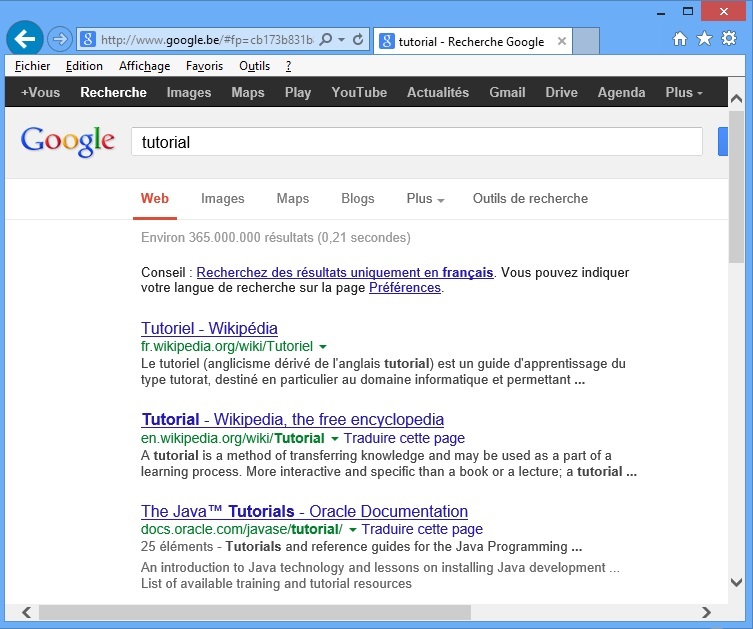Open the browser Home icon
753x629 pixels.
point(679,38)
